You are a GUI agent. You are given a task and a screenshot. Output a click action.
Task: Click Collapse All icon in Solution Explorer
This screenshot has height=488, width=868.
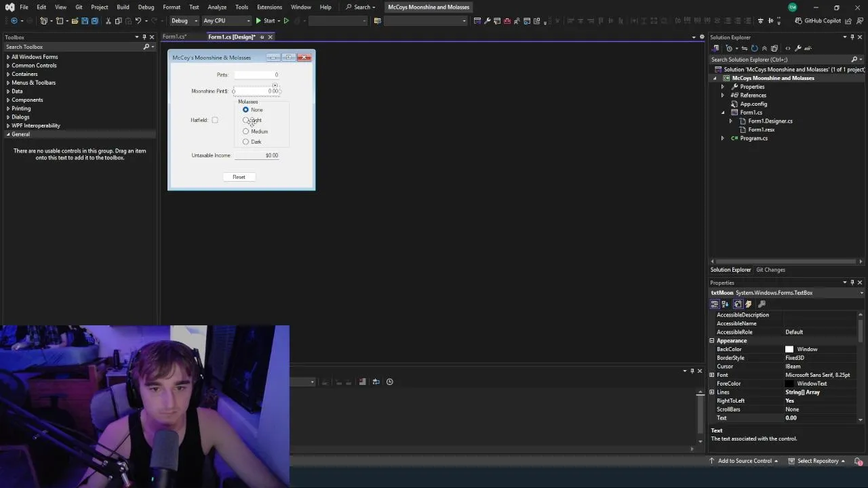764,48
